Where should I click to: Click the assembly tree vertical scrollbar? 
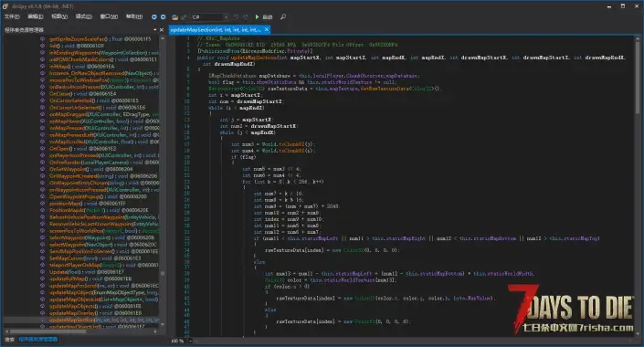click(x=163, y=181)
